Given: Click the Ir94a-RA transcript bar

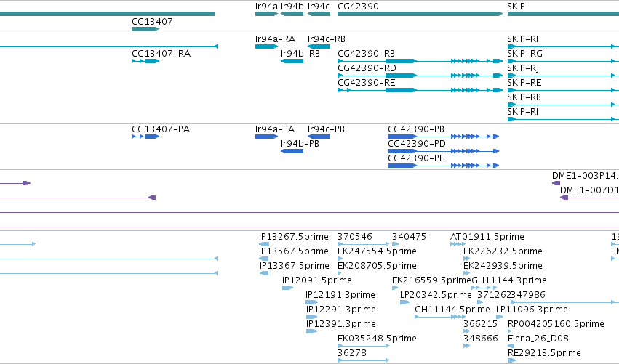Looking at the screenshot, I should pos(266,46).
